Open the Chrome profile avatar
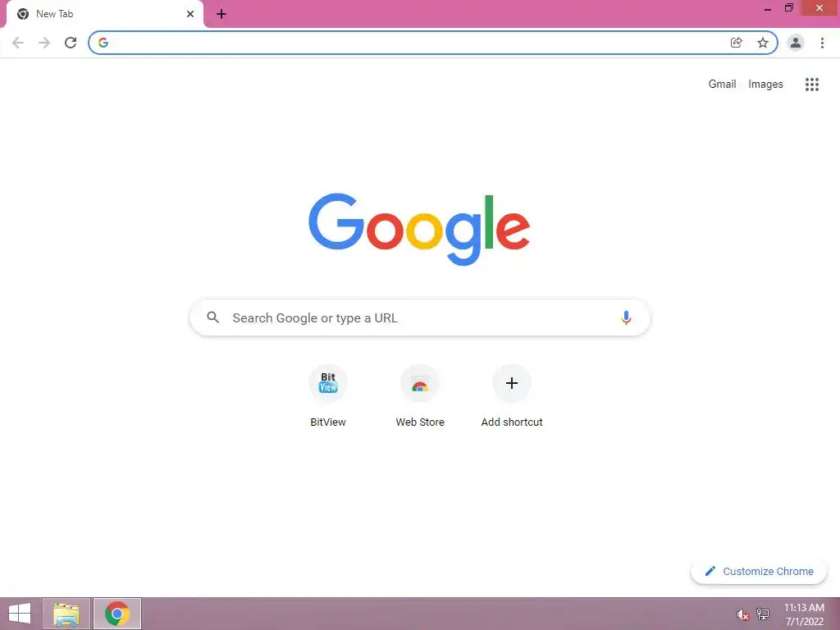 click(x=796, y=43)
